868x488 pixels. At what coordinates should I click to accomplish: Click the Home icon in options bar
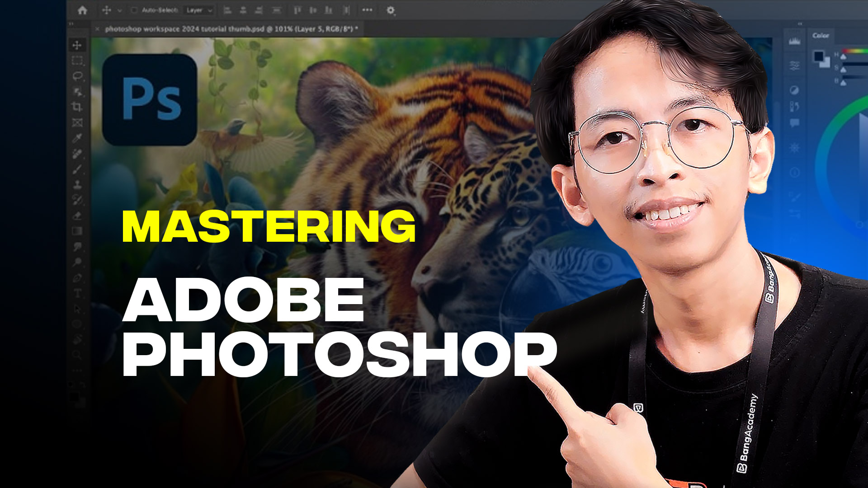click(x=82, y=10)
